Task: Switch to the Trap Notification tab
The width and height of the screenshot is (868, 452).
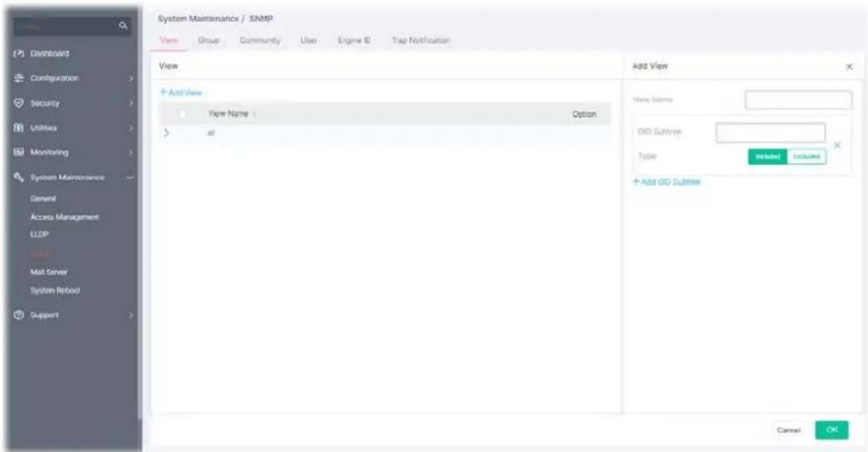Action: [x=421, y=40]
